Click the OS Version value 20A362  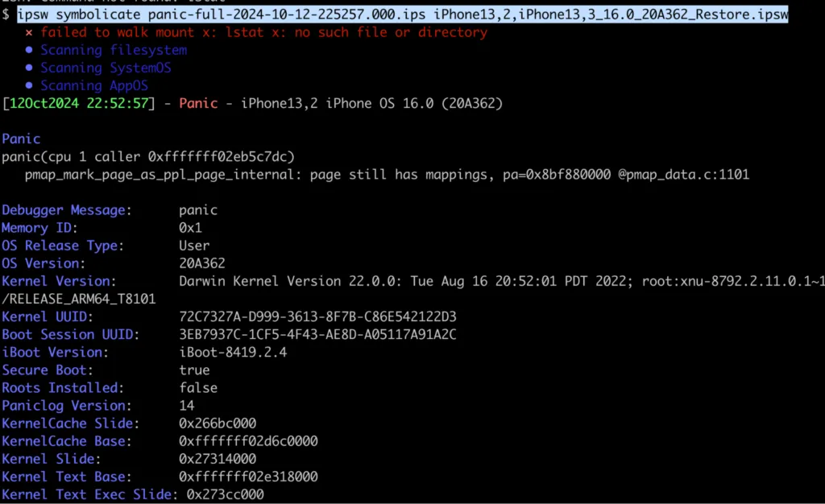(x=201, y=263)
